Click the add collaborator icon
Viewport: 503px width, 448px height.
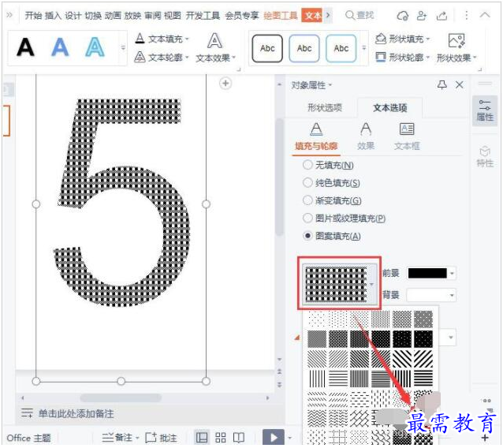pyautogui.click(x=422, y=16)
